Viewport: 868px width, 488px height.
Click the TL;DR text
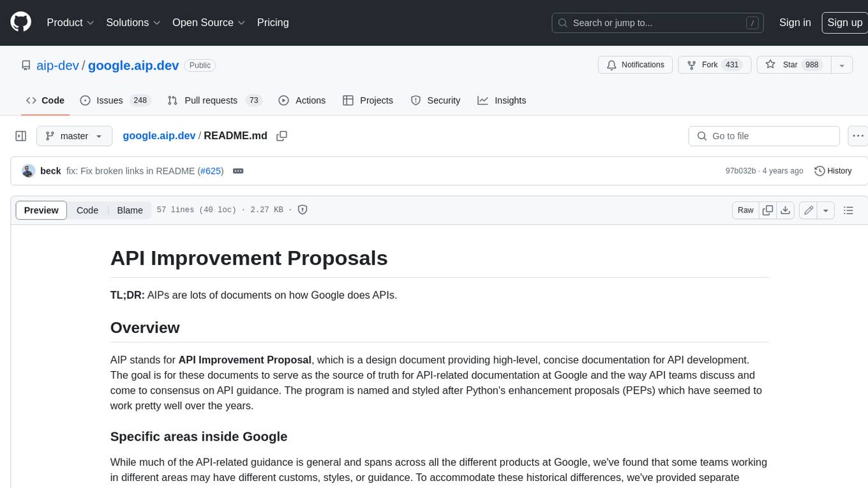(128, 294)
